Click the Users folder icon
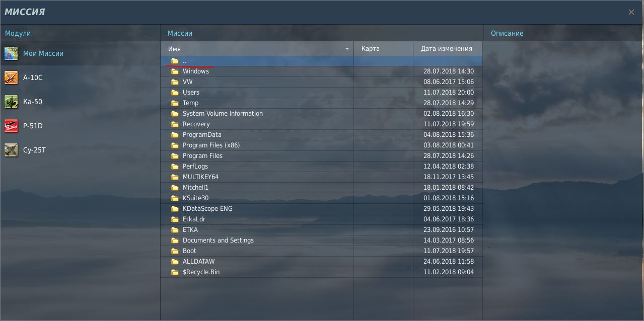Viewport: 644px width, 321px height. 175,93
